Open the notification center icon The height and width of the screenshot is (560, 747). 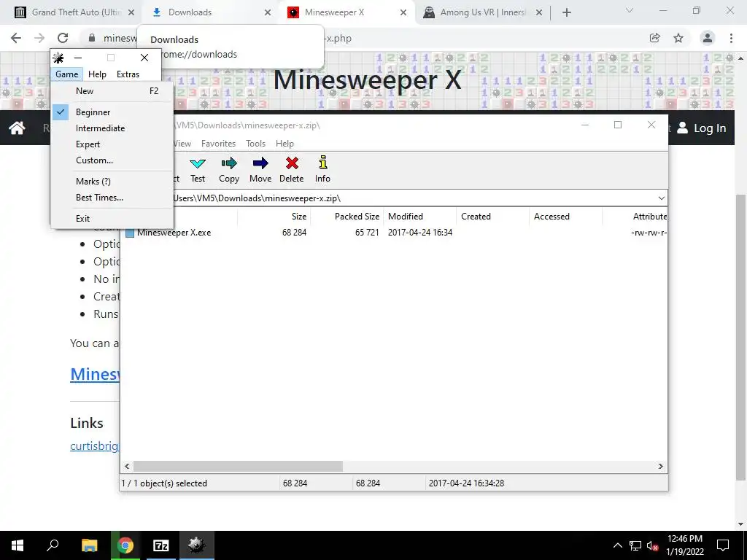(x=723, y=545)
